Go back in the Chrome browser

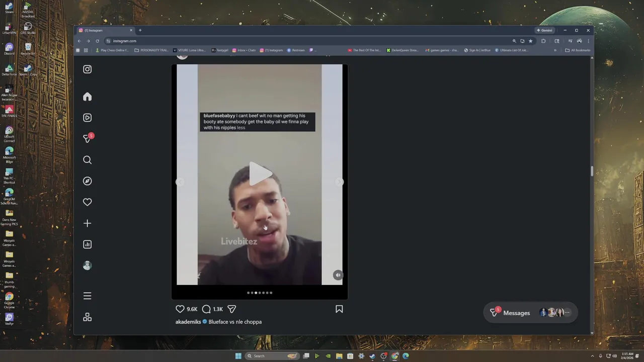[79, 41]
